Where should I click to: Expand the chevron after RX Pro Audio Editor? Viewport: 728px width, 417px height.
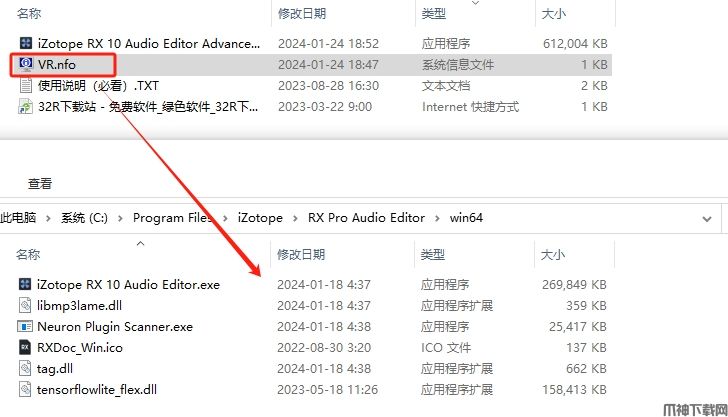(437, 218)
